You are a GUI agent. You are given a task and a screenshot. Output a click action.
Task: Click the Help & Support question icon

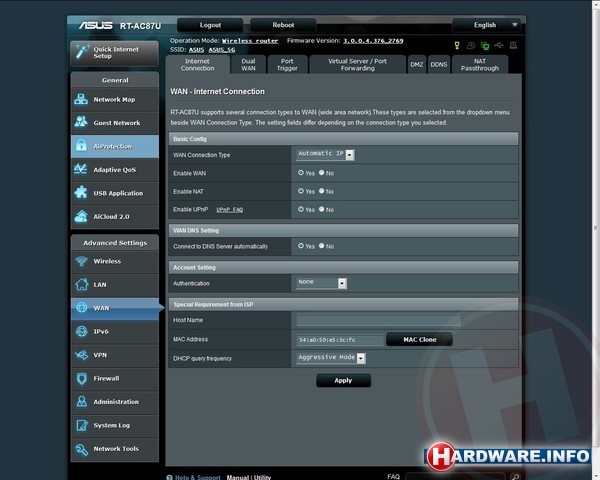click(x=169, y=477)
